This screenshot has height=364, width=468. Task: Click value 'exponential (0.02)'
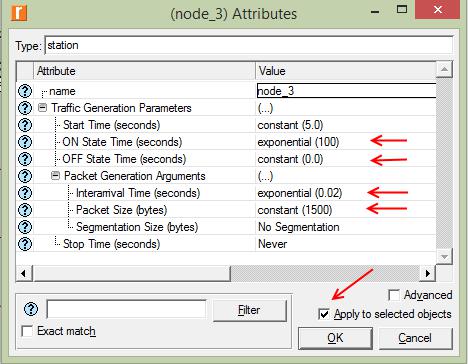300,193
